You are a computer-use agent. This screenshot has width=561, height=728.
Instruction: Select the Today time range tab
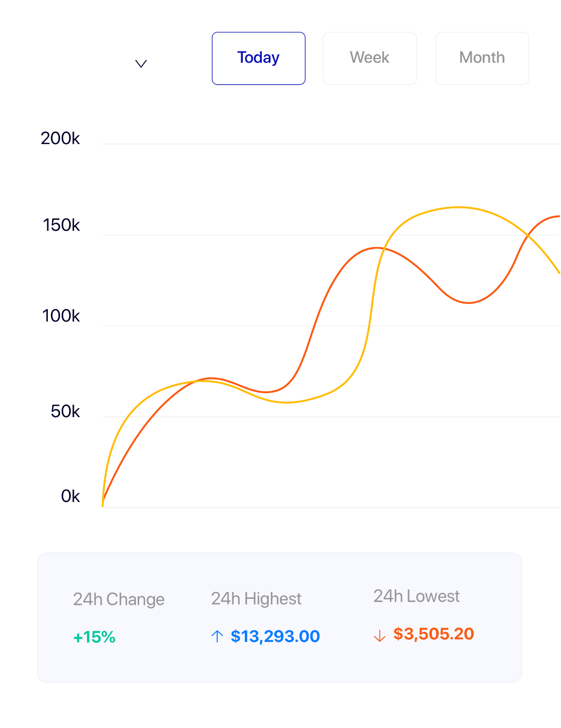259,58
